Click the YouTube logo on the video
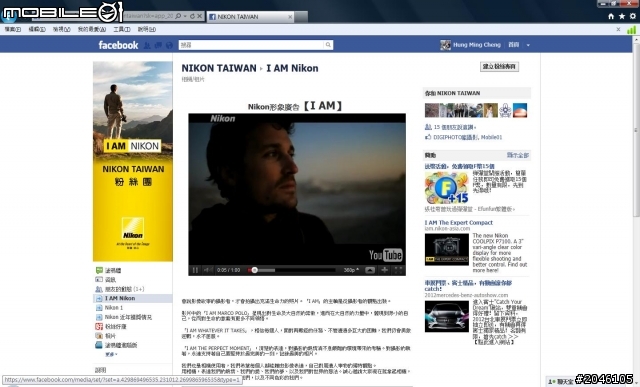Image resolution: width=640 pixels, height=387 pixels. point(386,255)
